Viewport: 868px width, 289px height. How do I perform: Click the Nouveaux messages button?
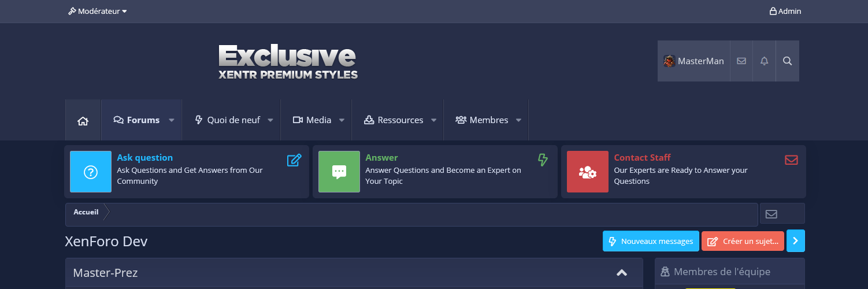click(x=651, y=242)
